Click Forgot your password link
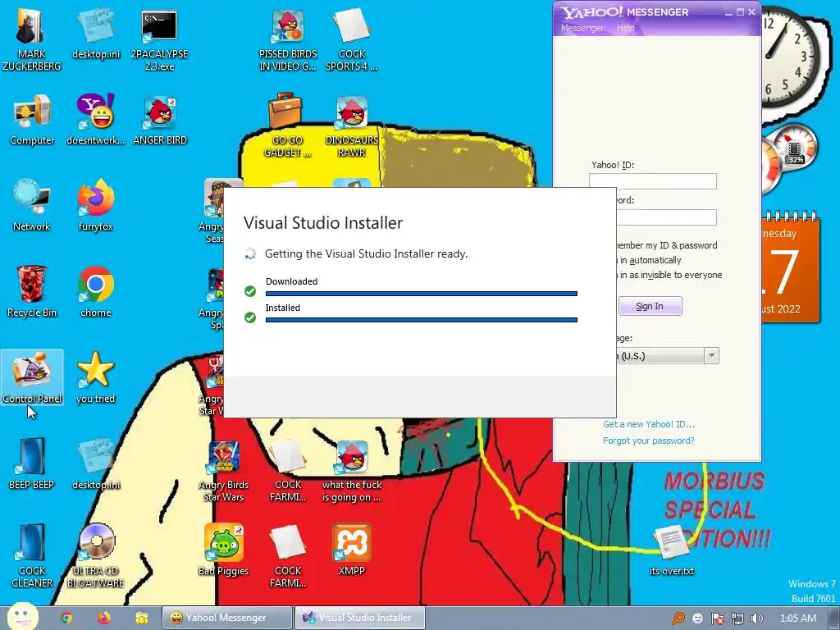The width and height of the screenshot is (840, 630). coord(648,441)
